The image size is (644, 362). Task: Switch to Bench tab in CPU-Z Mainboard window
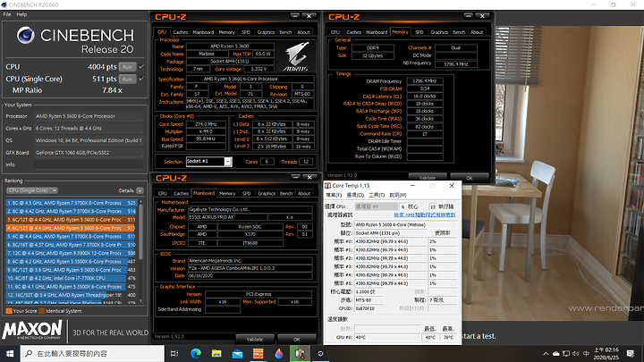(286, 193)
